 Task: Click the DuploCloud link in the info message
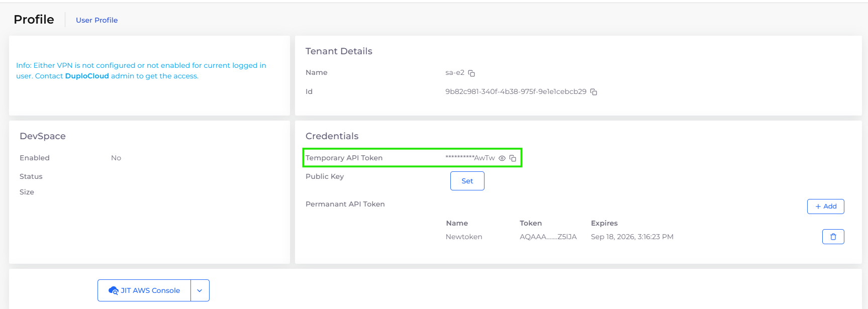pyautogui.click(x=87, y=76)
